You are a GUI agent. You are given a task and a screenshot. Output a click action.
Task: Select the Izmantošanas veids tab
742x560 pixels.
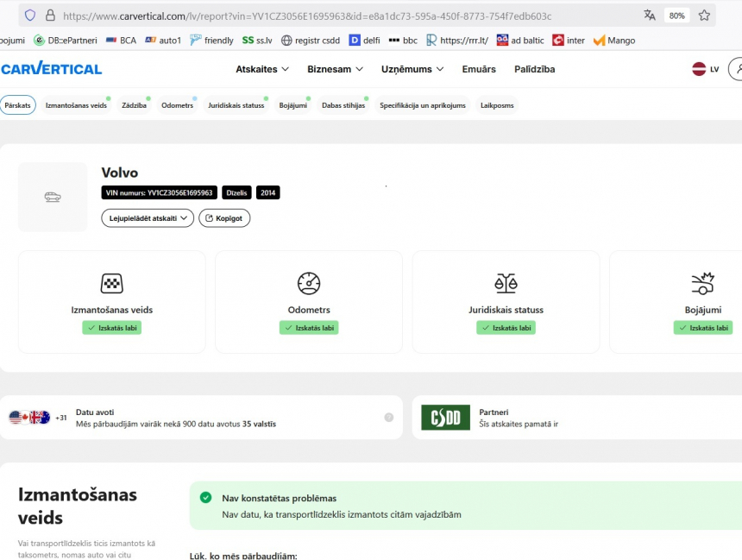[76, 105]
